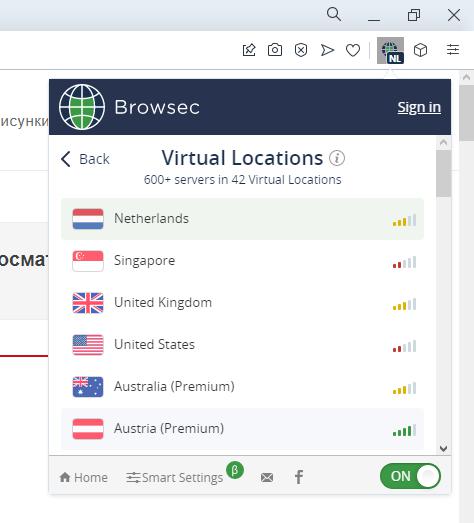Open Home tab in Browsec footer

coord(83,477)
